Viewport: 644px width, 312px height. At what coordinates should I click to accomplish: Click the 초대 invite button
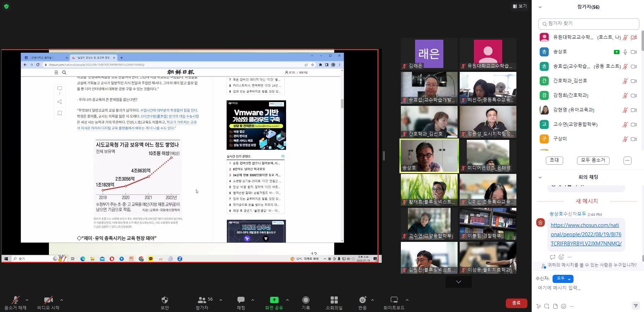click(554, 160)
